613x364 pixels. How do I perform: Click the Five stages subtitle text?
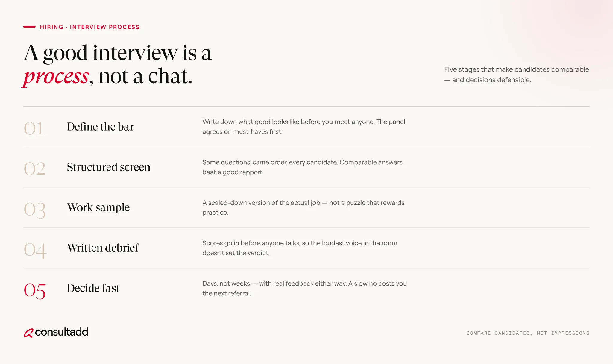[x=517, y=75]
